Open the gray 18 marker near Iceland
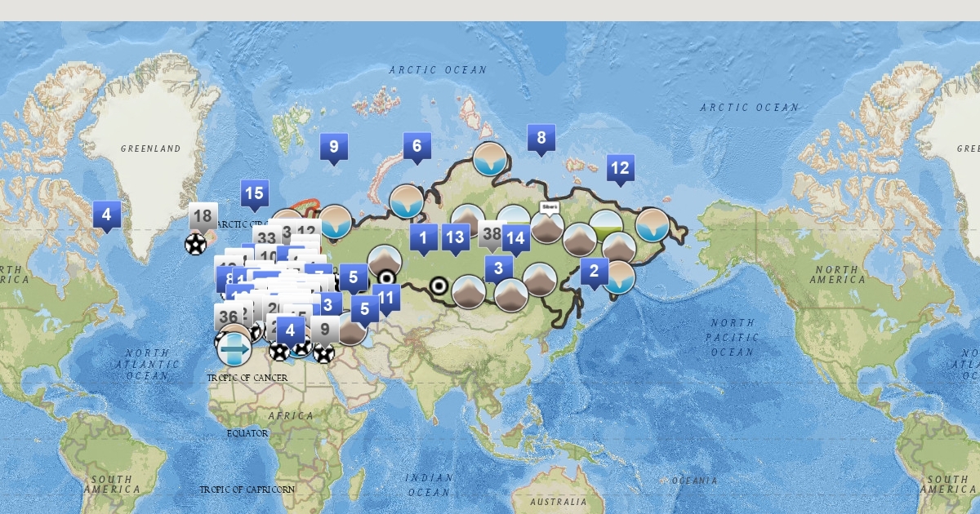 pyautogui.click(x=203, y=217)
